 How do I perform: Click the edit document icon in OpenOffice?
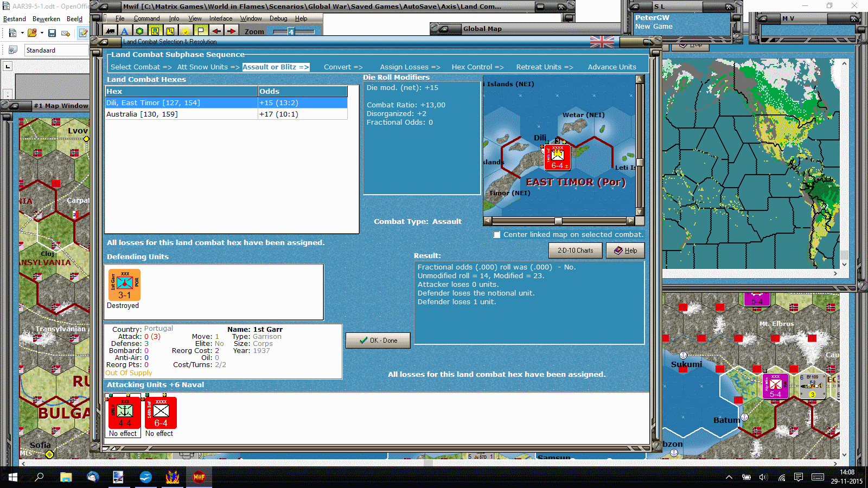[83, 33]
